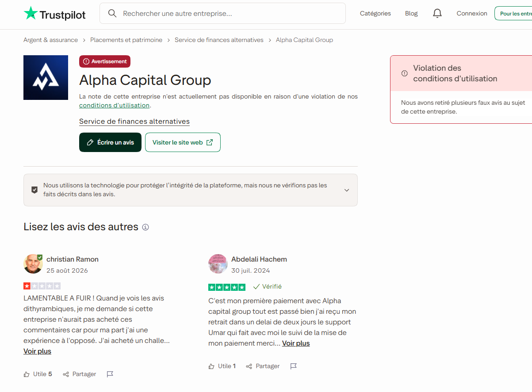Flag christian Ramon's review
Image resolution: width=532 pixels, height=392 pixels.
[110, 374]
